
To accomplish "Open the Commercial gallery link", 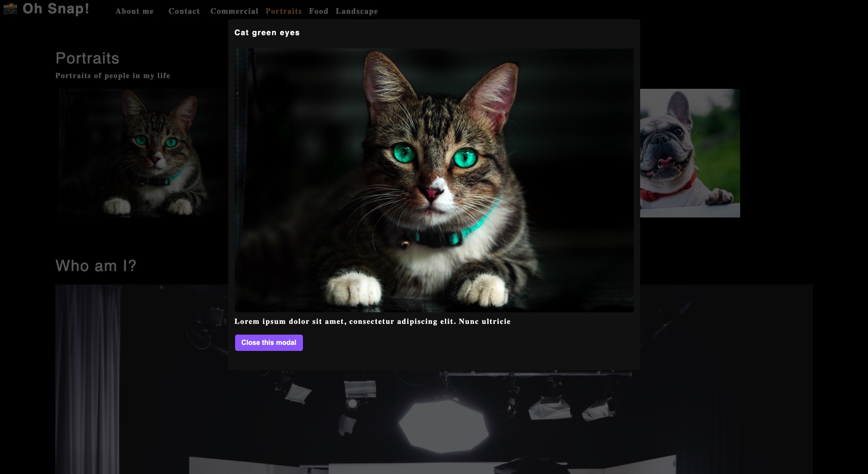I will 234,12.
